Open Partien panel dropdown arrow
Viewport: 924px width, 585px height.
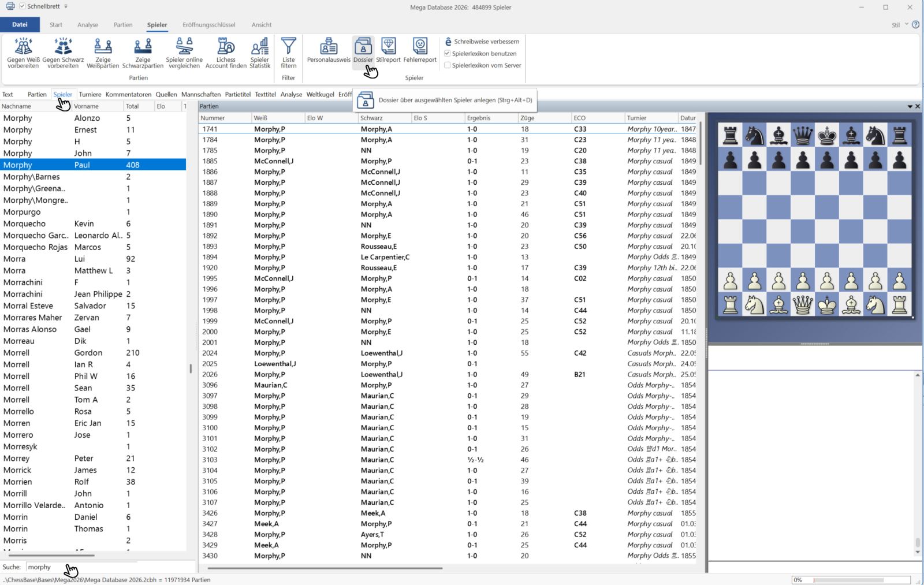[x=910, y=106]
